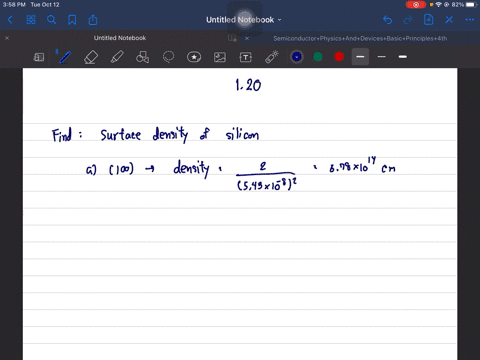The height and width of the screenshot is (360, 480).
Task: Tap handwritten result 6.78×10^14 cm
Action: [362, 165]
